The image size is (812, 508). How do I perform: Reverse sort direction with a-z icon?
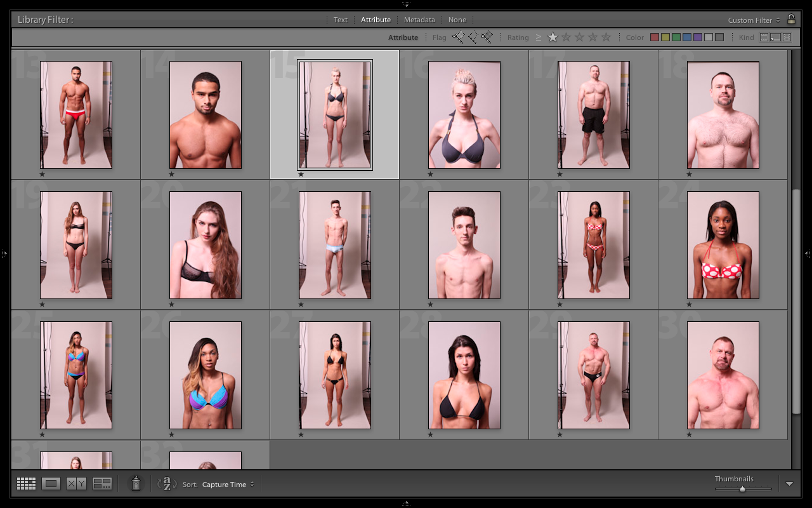pyautogui.click(x=166, y=484)
